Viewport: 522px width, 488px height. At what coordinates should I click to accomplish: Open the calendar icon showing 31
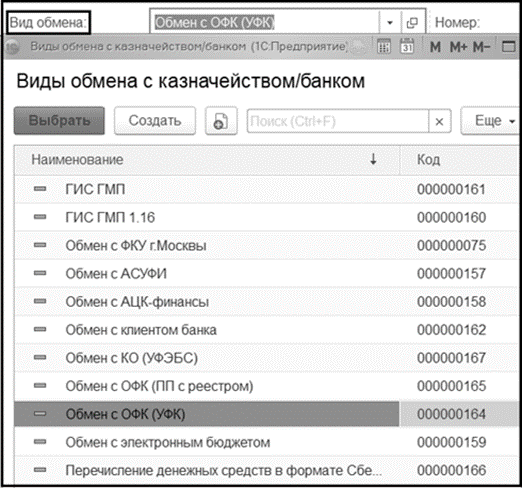click(407, 47)
